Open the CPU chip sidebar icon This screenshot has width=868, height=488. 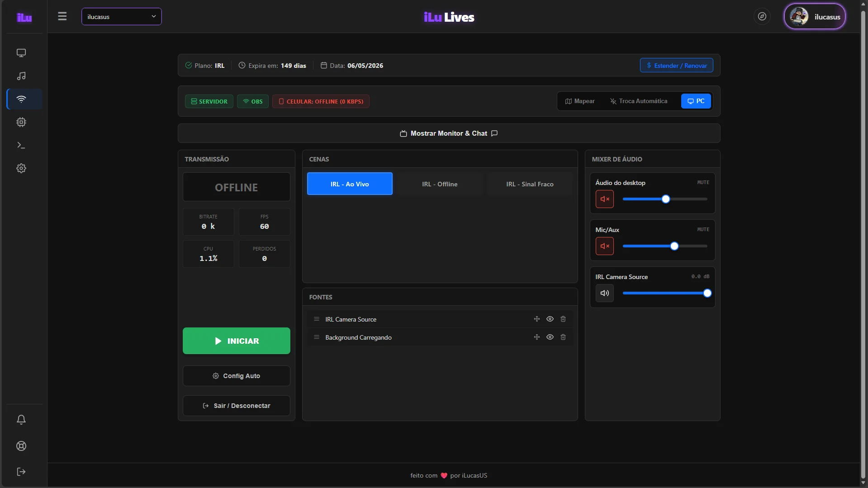(21, 122)
